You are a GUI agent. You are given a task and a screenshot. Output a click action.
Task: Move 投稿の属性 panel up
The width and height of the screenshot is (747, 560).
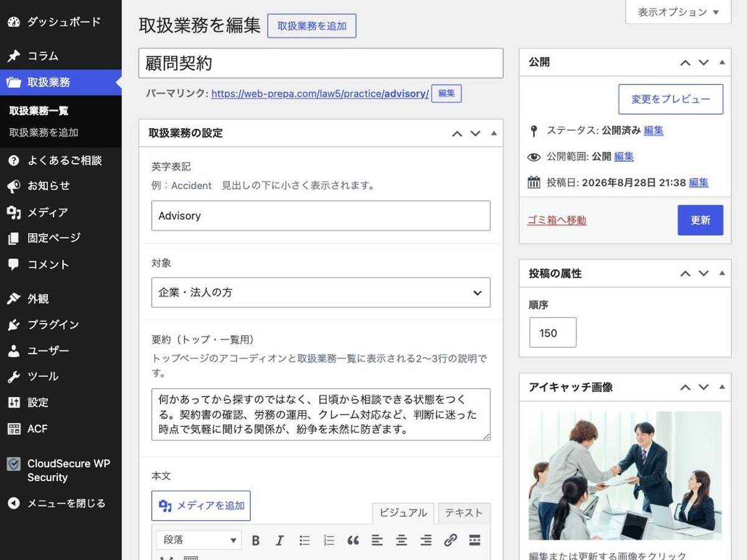(685, 274)
